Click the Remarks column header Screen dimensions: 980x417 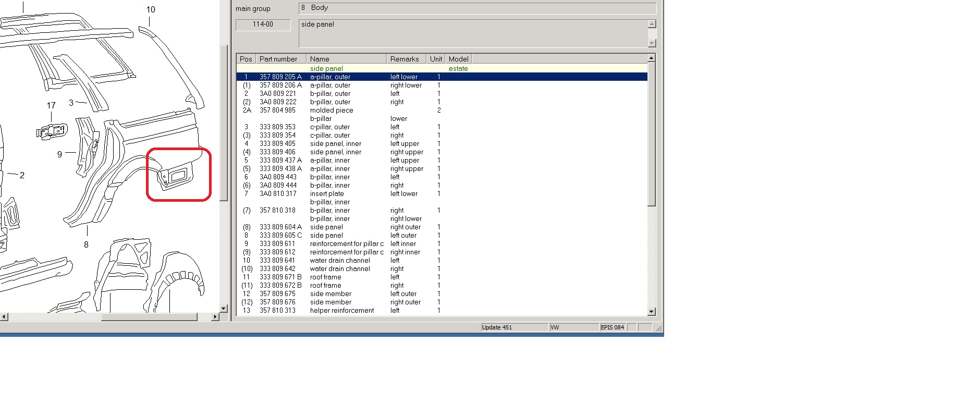click(x=406, y=59)
